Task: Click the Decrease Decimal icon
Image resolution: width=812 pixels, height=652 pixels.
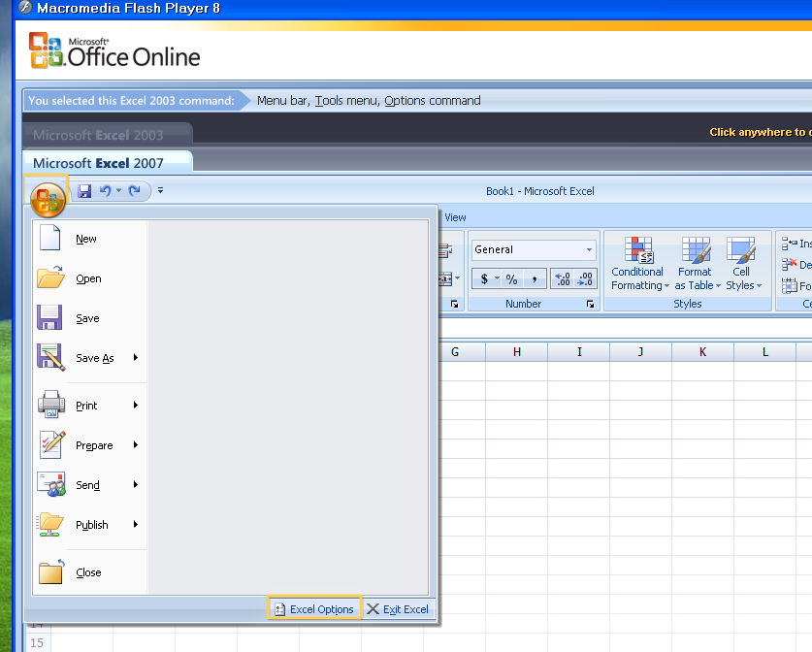Action: 586,279
